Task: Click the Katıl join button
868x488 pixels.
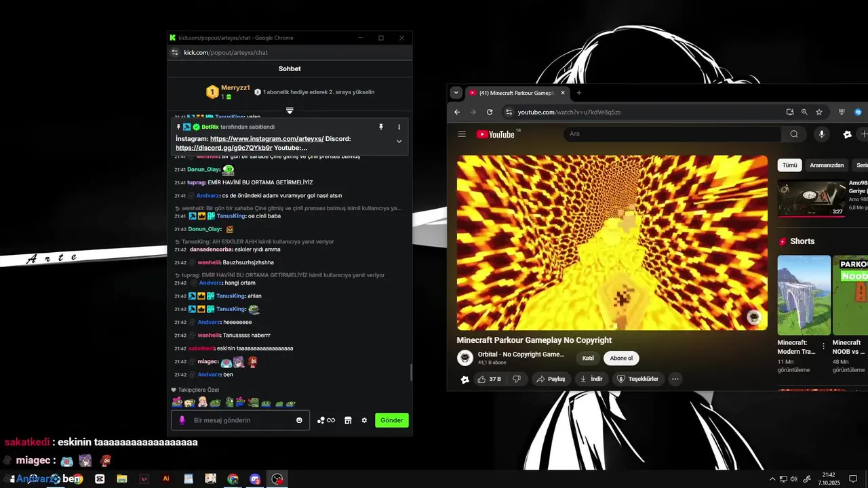Action: 588,358
